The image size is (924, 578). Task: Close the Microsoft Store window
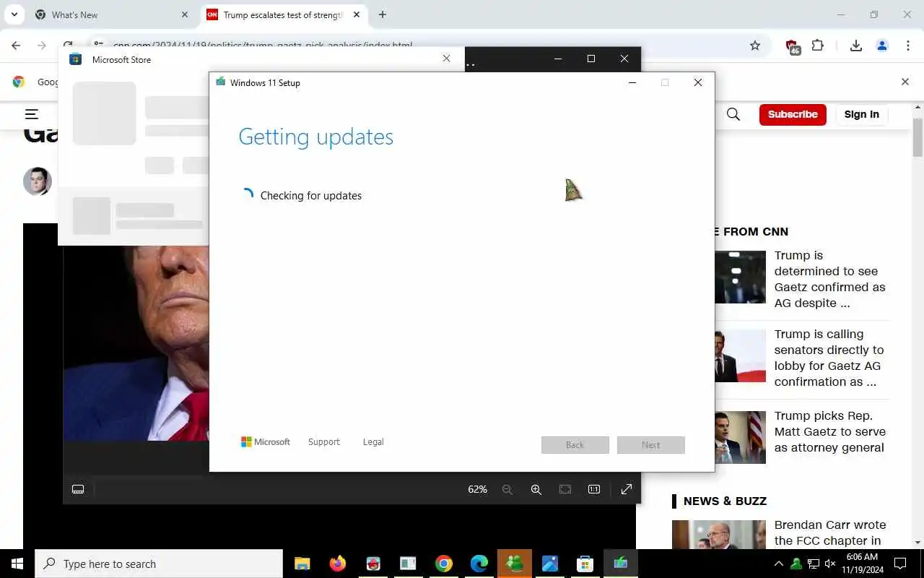point(446,59)
